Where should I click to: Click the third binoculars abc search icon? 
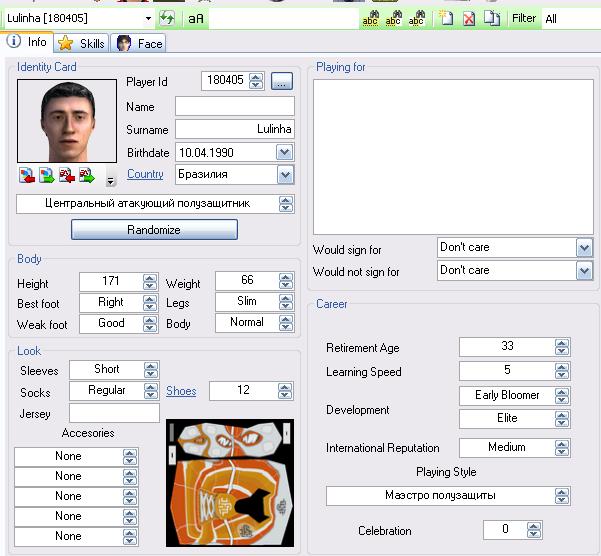[416, 18]
